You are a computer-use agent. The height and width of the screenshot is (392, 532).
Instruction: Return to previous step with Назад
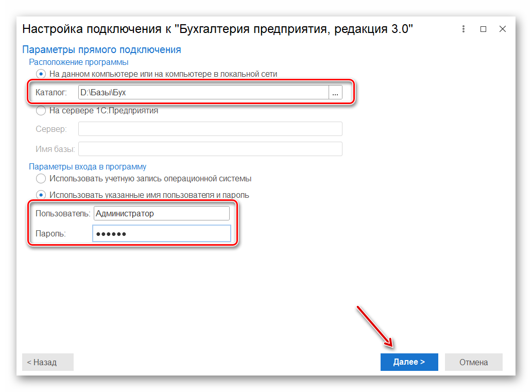click(48, 362)
